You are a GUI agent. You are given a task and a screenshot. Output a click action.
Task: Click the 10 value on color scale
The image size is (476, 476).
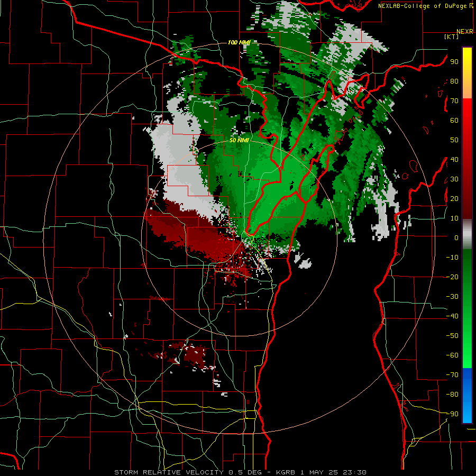pos(454,218)
